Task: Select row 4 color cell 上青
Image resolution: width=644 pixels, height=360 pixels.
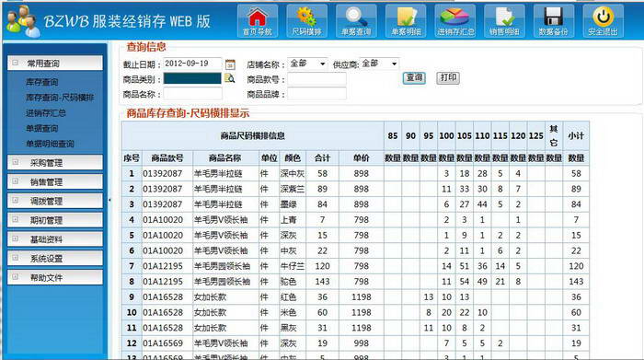Action: point(293,220)
